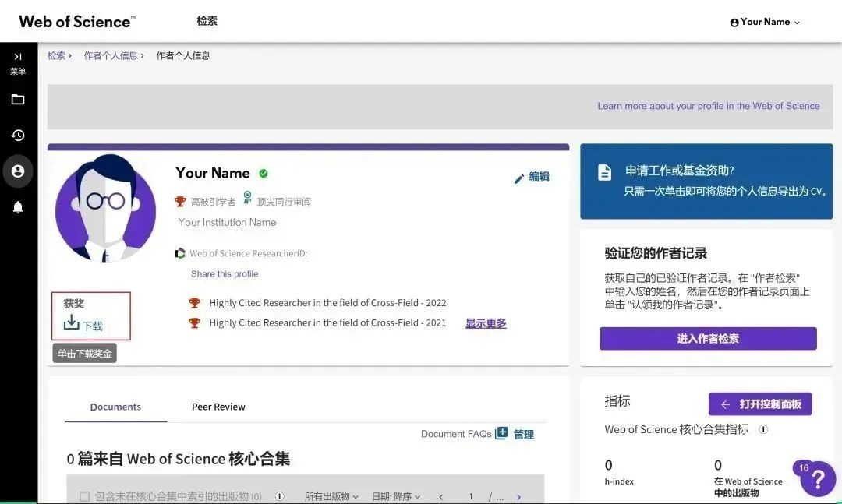This screenshot has height=504, width=842.
Task: Click the 显示更多 link
Action: [486, 323]
